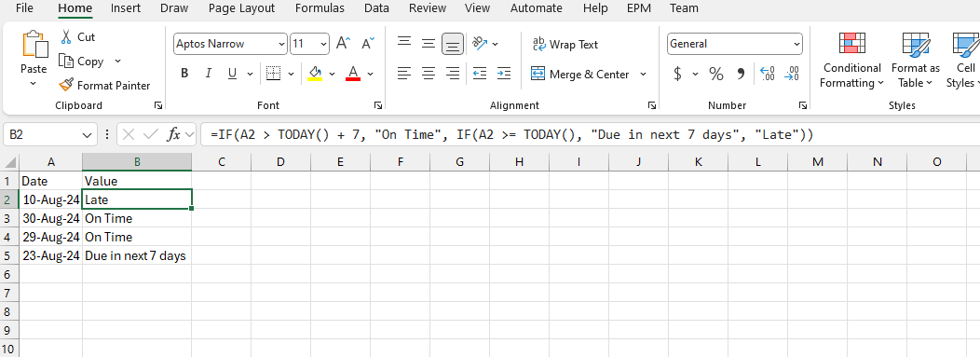Switch to the Data tab

click(376, 8)
